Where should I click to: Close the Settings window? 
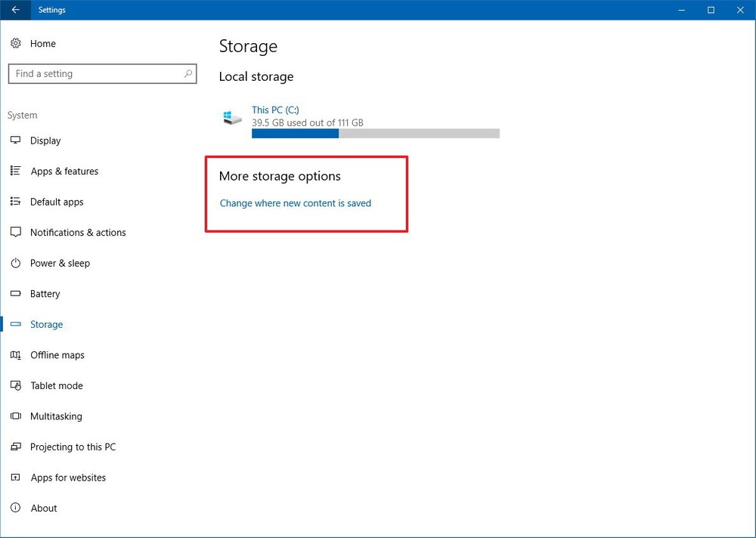pos(741,10)
